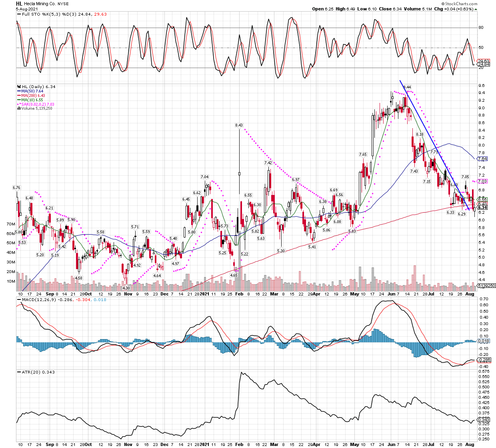Click the black ATR(20) legend line marker

(x=19, y=372)
